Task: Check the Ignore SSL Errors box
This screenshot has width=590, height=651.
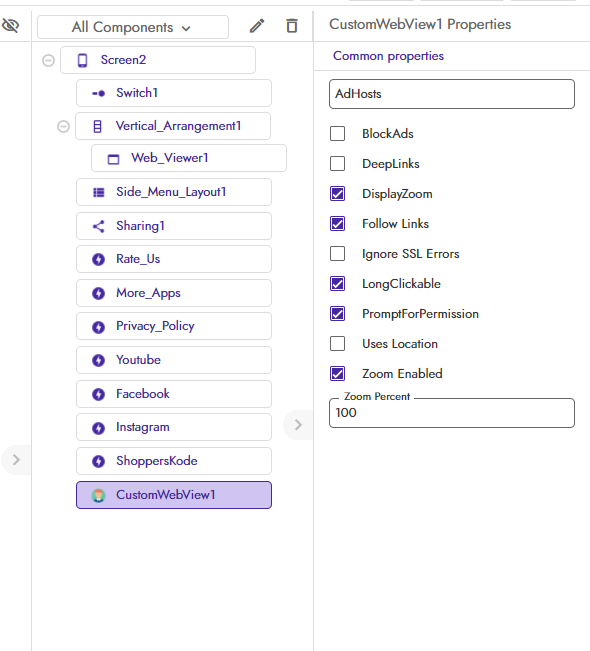Action: pos(338,254)
